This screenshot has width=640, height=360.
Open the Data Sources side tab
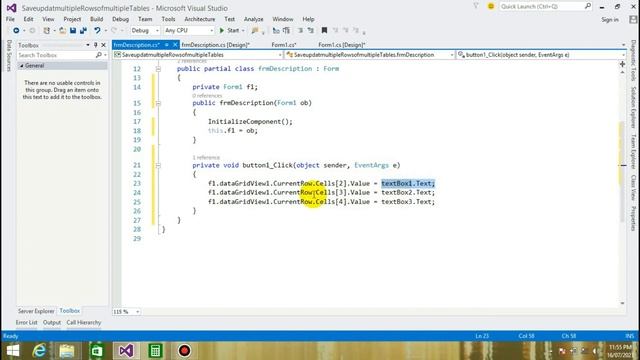(9, 56)
